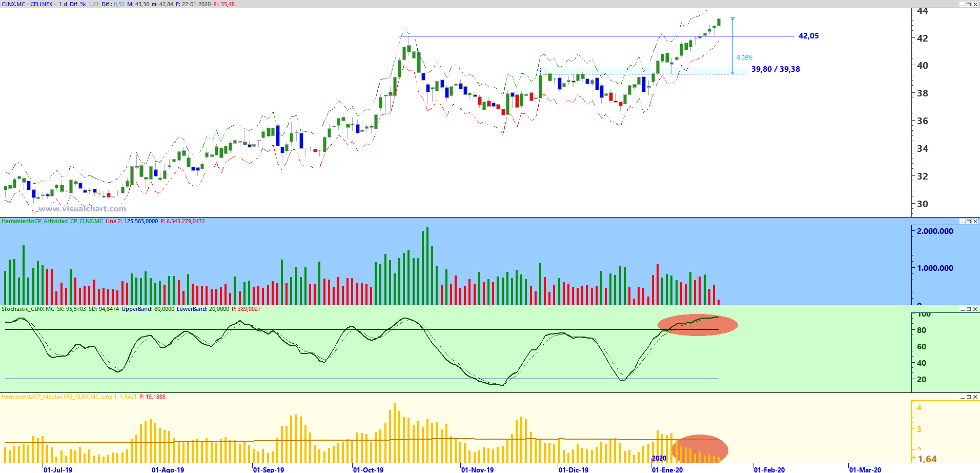Click the 30 price axis label
This screenshot has width=980, height=473.
[923, 204]
